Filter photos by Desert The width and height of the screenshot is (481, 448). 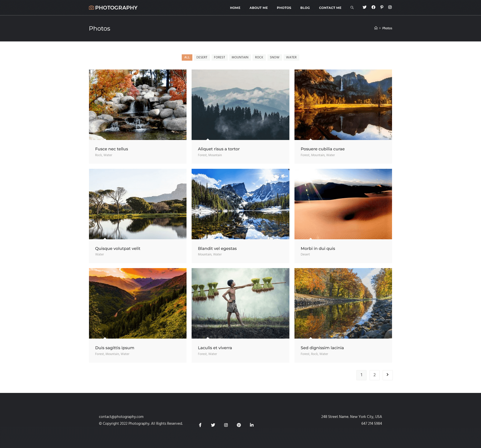(x=202, y=57)
